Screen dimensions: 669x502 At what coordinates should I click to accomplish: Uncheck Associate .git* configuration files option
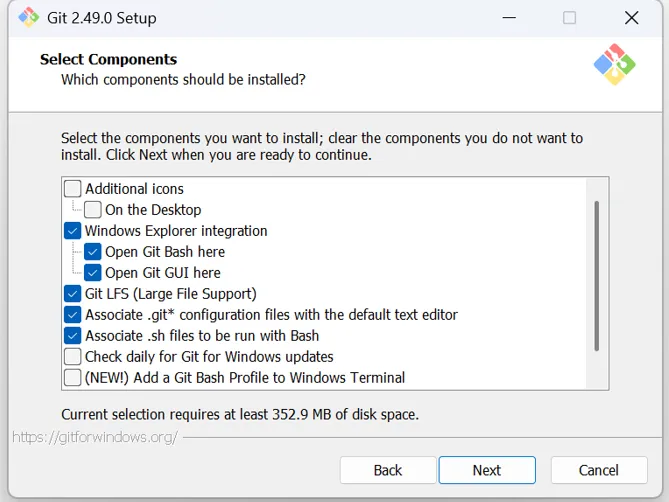73,315
